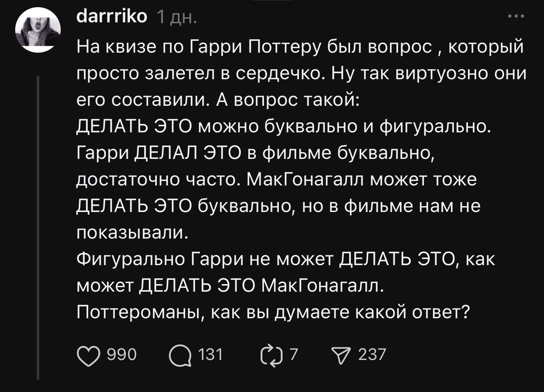Image resolution: width=544 pixels, height=392 pixels.
Task: Click the "1 дн." post timestamp
Action: 176,18
